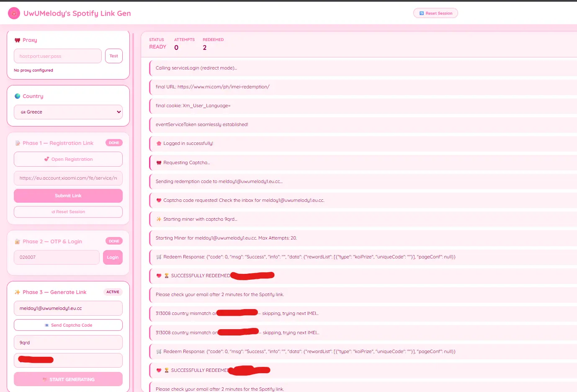The image size is (577, 392).
Task: Click the globe icon beside Country
Action: point(17,96)
